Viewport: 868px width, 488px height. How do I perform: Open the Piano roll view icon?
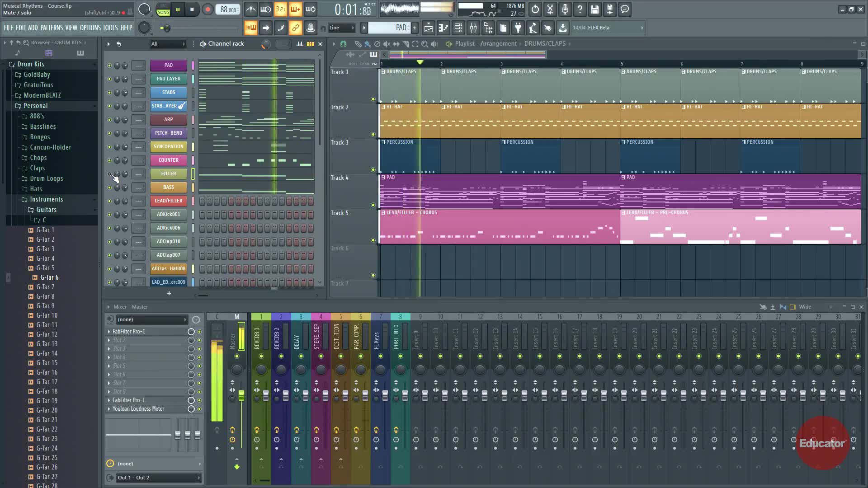(x=443, y=28)
